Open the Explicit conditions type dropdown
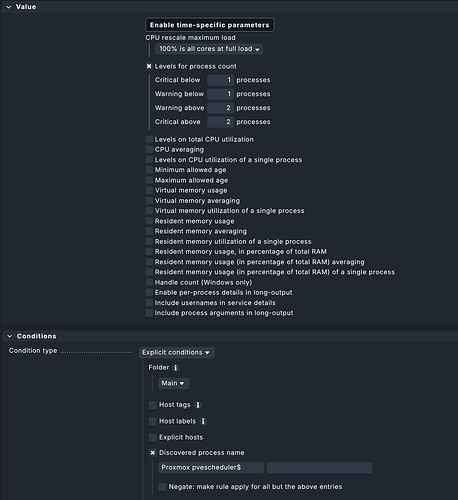 click(177, 352)
